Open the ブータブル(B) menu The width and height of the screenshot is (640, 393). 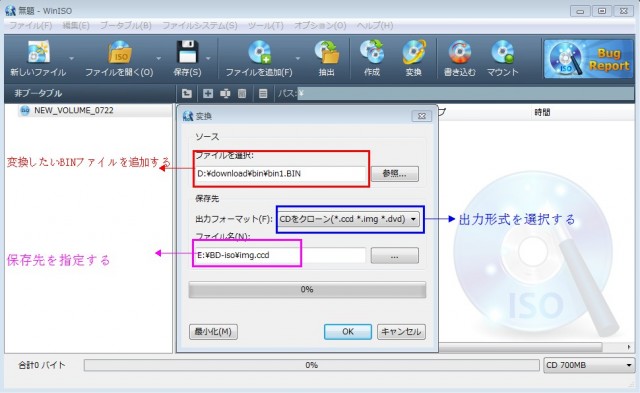click(126, 25)
